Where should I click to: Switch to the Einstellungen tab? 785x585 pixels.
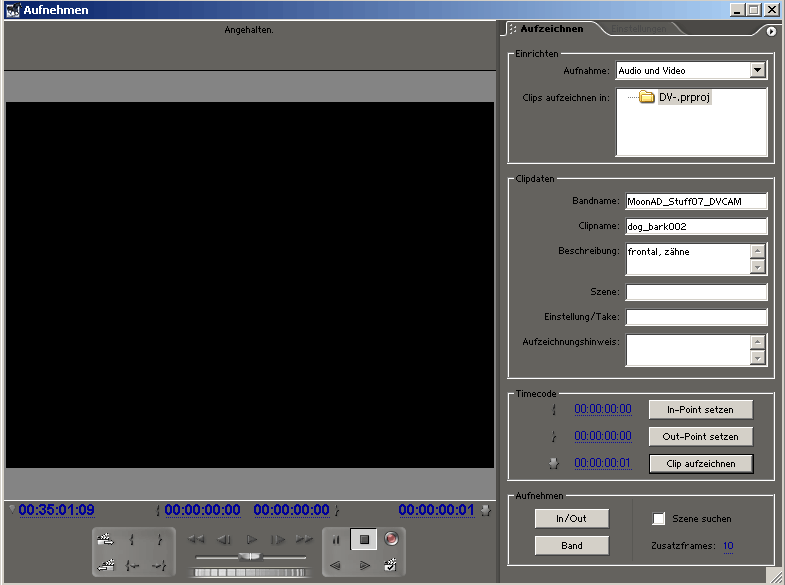[639, 29]
